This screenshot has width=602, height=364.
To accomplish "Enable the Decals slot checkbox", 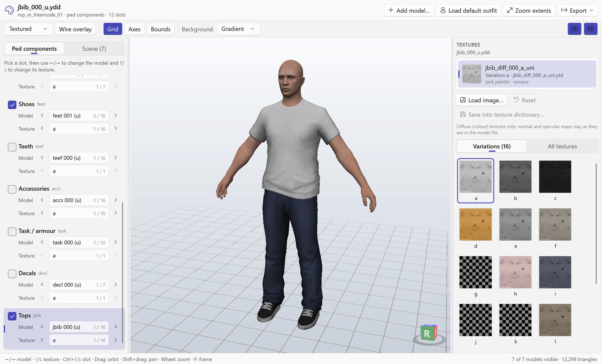I will pyautogui.click(x=12, y=274).
